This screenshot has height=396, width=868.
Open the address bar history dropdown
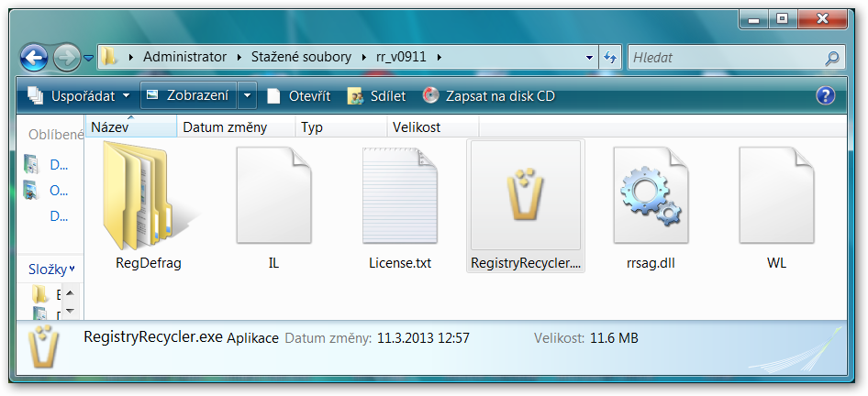coord(590,57)
